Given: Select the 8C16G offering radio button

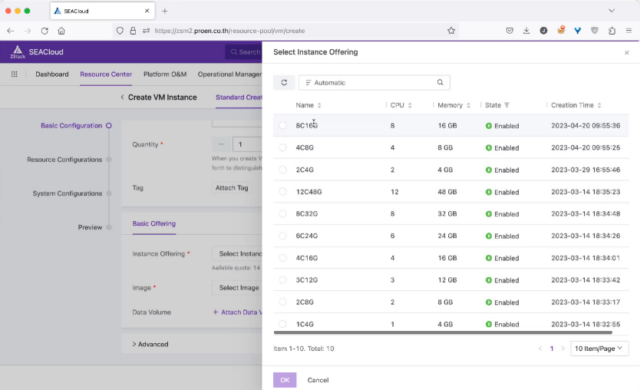Looking at the screenshot, I should [x=282, y=125].
